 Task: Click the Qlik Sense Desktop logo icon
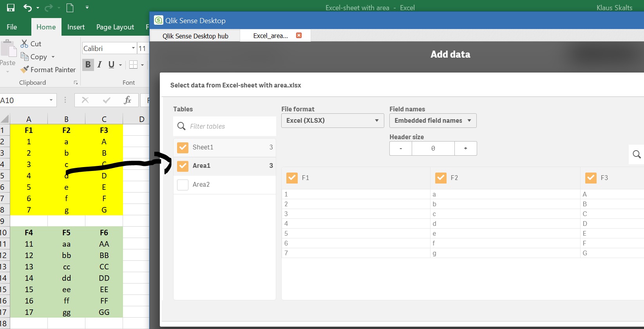coord(159,20)
